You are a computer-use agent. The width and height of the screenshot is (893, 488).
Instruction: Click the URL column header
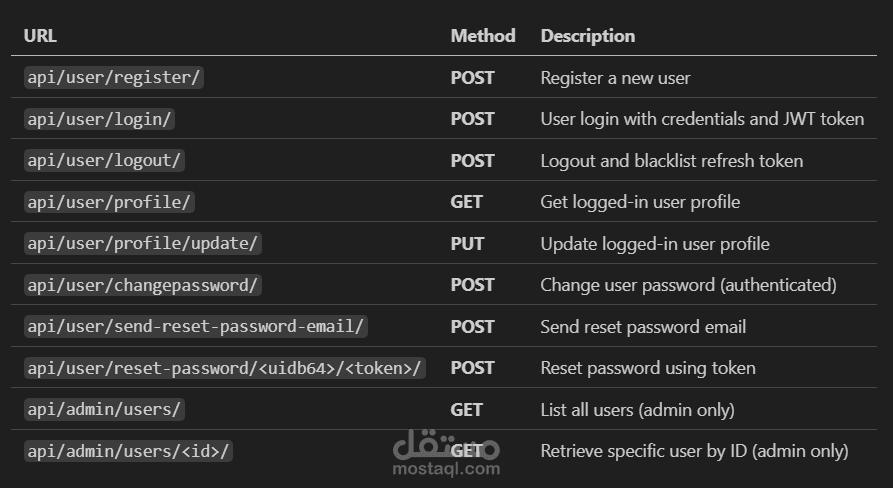(40, 36)
